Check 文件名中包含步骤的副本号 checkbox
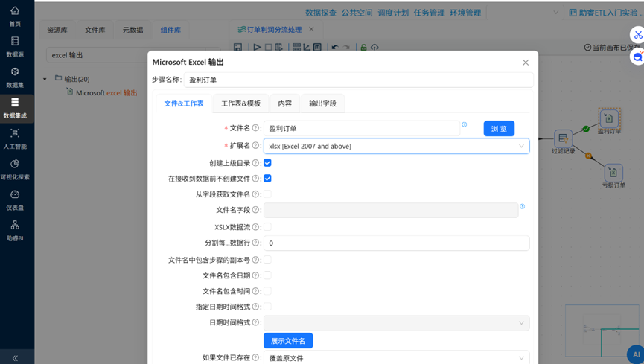The width and height of the screenshot is (644, 364). (267, 260)
